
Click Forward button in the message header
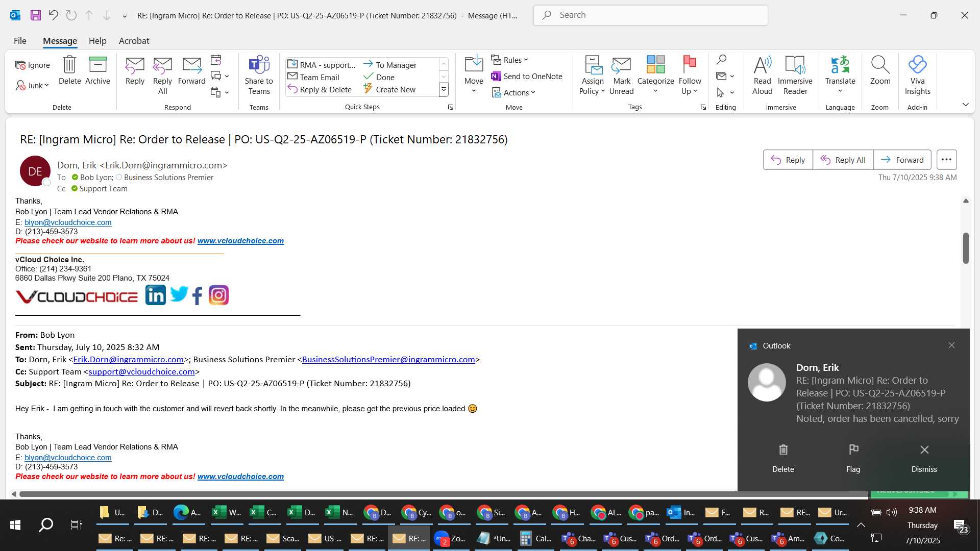click(x=902, y=160)
